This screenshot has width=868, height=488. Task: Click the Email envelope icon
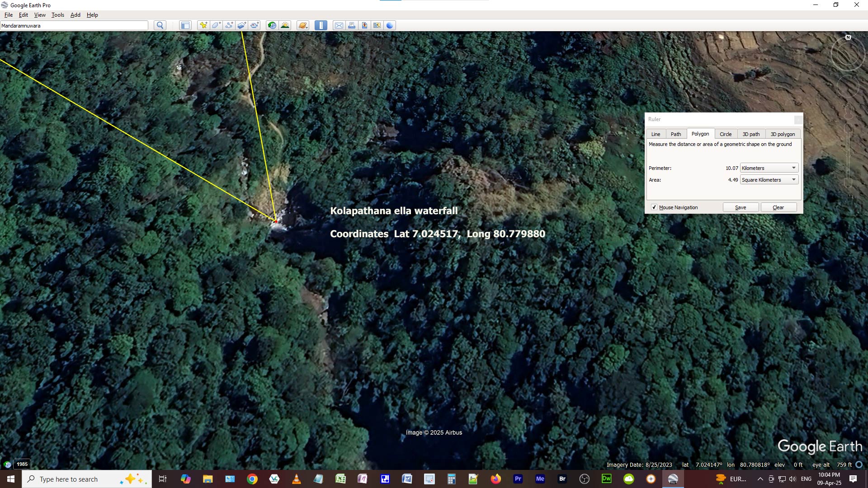pos(339,25)
